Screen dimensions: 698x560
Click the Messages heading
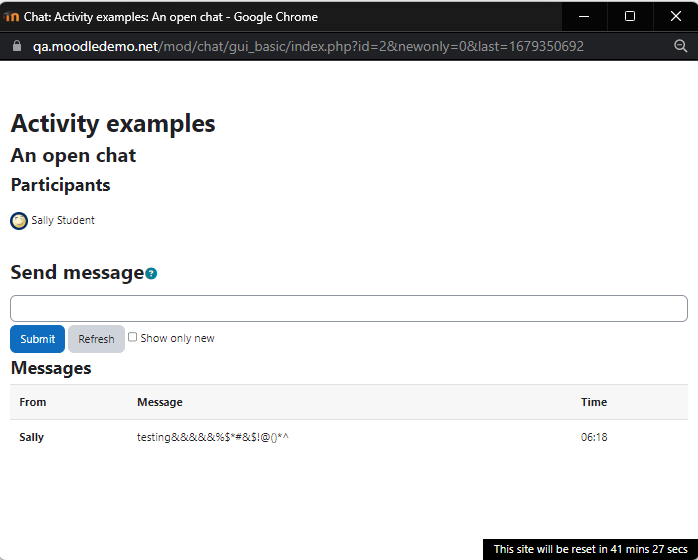click(51, 368)
